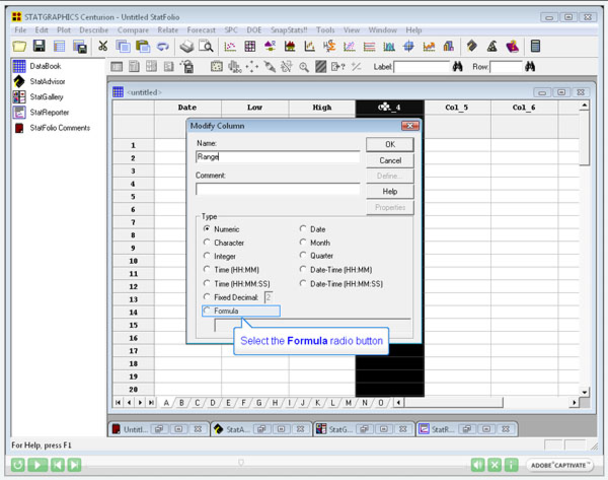Click the Date column header
This screenshot has width=608, height=480.
click(187, 107)
